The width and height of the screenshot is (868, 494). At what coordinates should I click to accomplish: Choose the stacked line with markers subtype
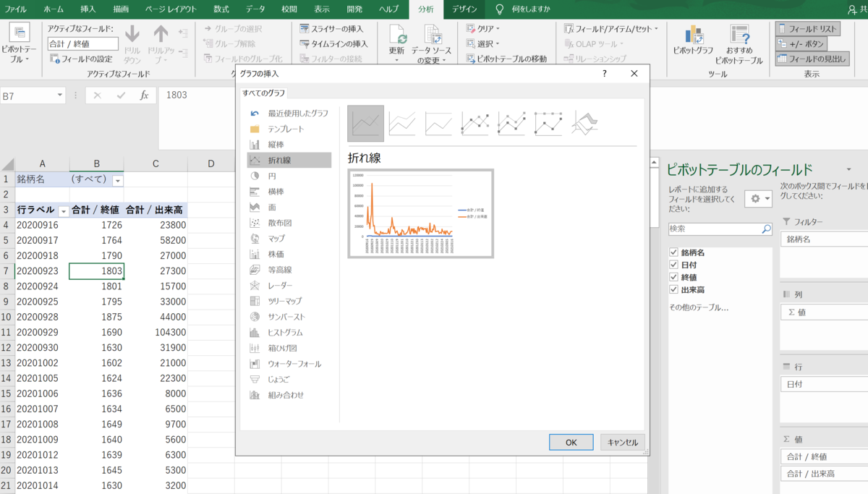pyautogui.click(x=511, y=124)
